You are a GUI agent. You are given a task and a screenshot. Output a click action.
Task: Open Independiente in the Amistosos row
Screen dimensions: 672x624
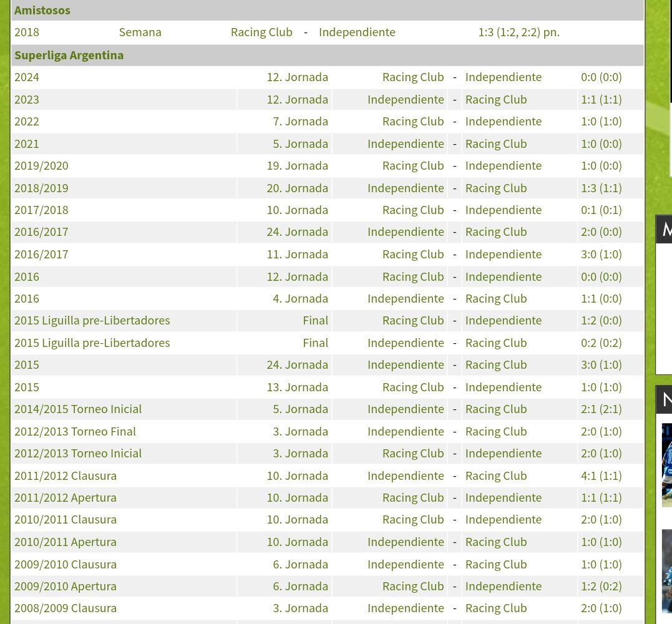[357, 32]
